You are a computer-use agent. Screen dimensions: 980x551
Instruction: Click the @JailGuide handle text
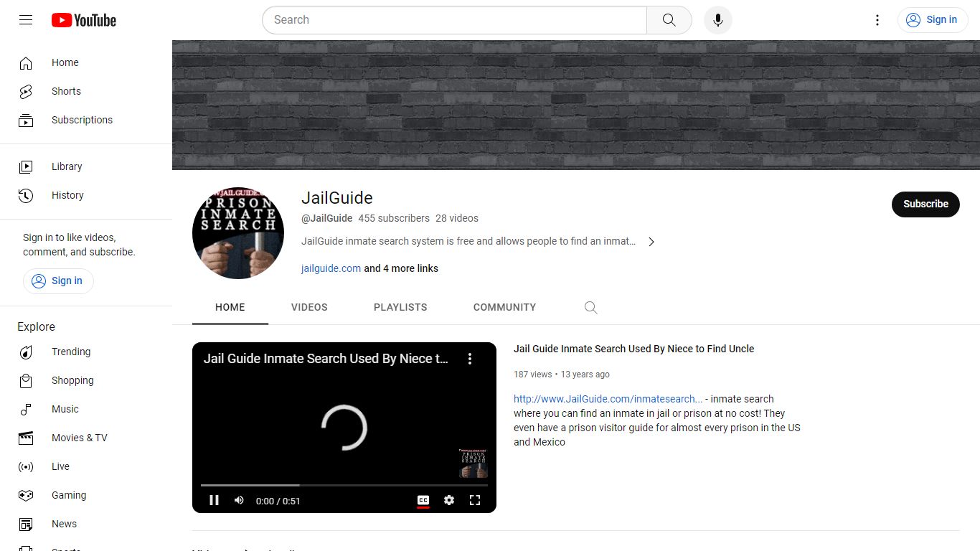click(326, 218)
